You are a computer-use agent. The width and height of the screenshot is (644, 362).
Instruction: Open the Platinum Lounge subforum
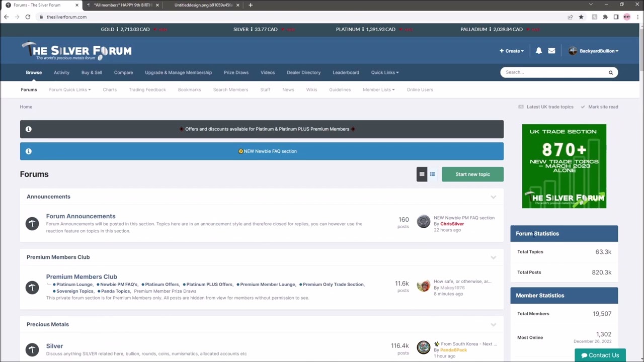[74, 285]
